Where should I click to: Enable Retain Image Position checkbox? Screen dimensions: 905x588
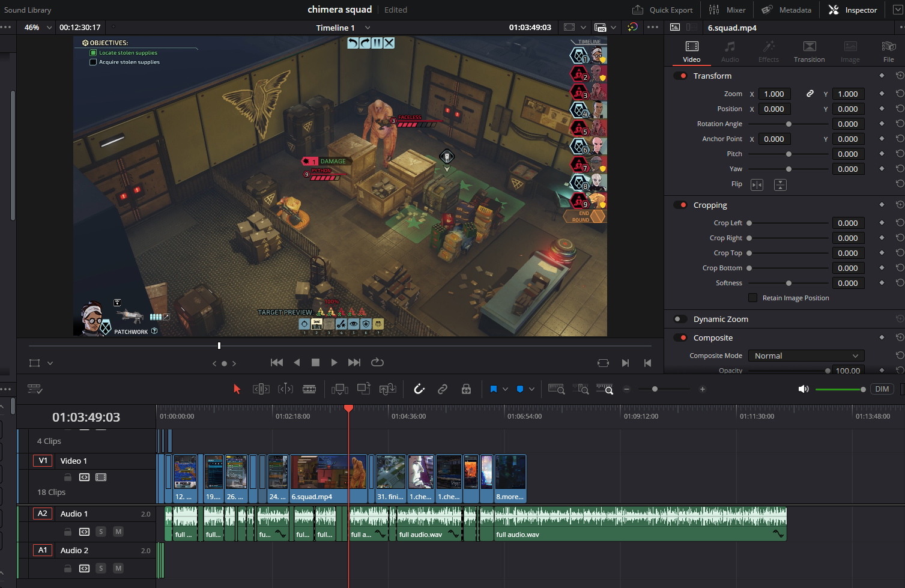752,298
